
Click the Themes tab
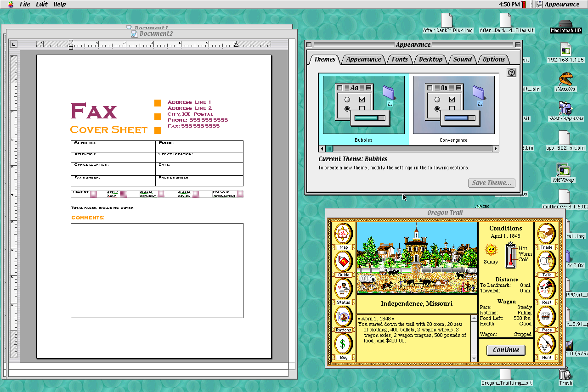click(x=325, y=59)
